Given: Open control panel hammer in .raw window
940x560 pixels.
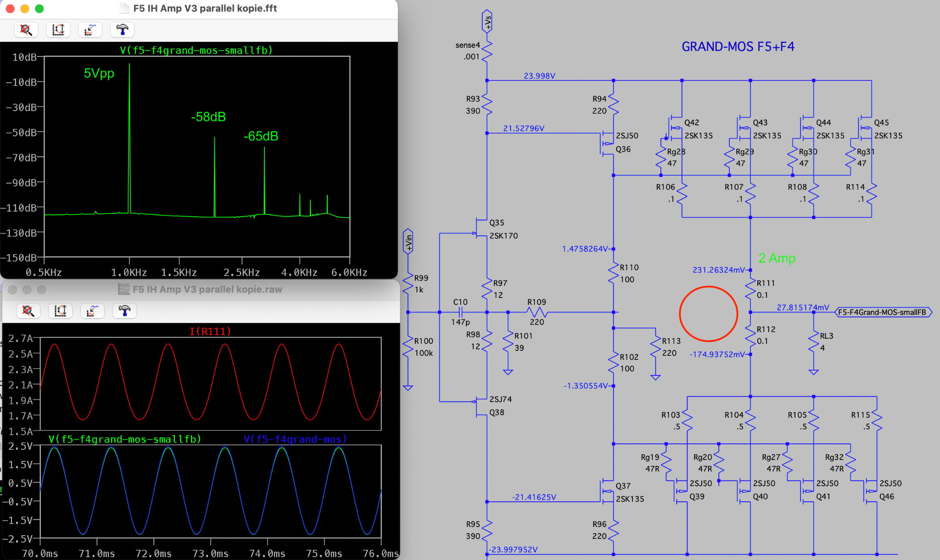Looking at the screenshot, I should coord(124,311).
